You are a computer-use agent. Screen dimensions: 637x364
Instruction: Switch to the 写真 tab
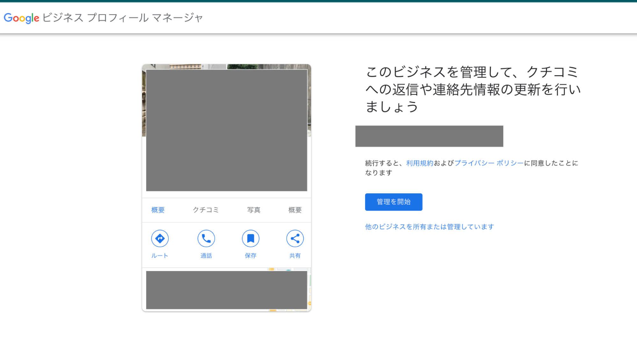(254, 210)
